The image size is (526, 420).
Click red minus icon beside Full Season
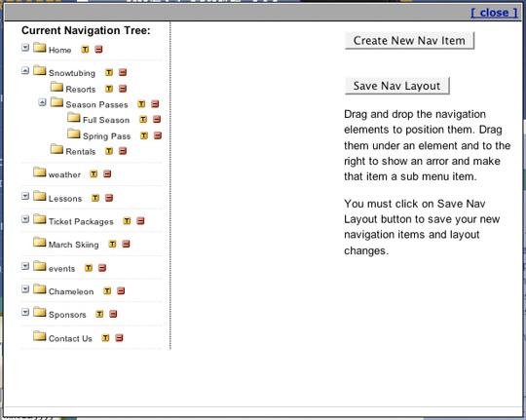click(x=157, y=119)
